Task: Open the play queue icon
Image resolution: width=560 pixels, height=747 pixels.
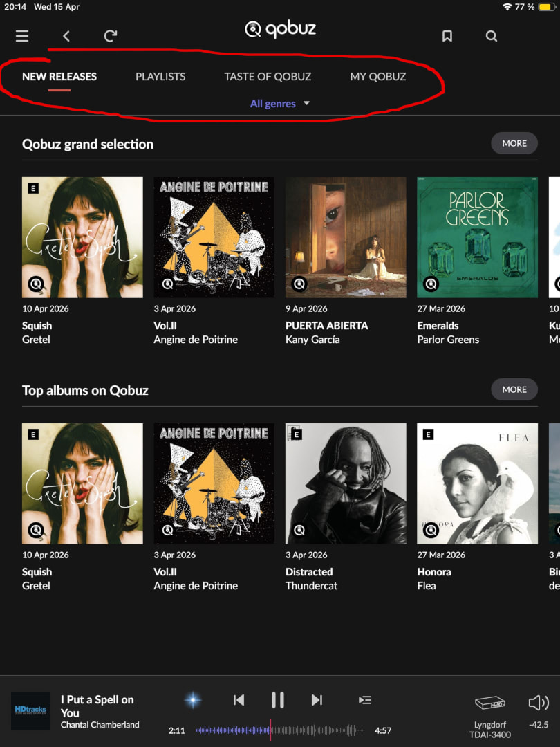Action: click(365, 699)
